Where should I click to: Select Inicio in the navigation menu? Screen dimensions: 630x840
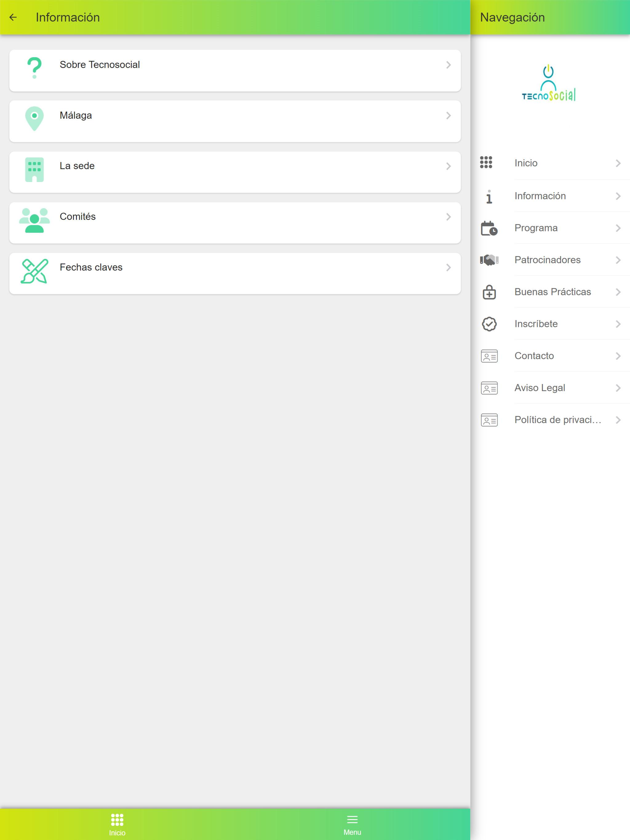(x=550, y=163)
